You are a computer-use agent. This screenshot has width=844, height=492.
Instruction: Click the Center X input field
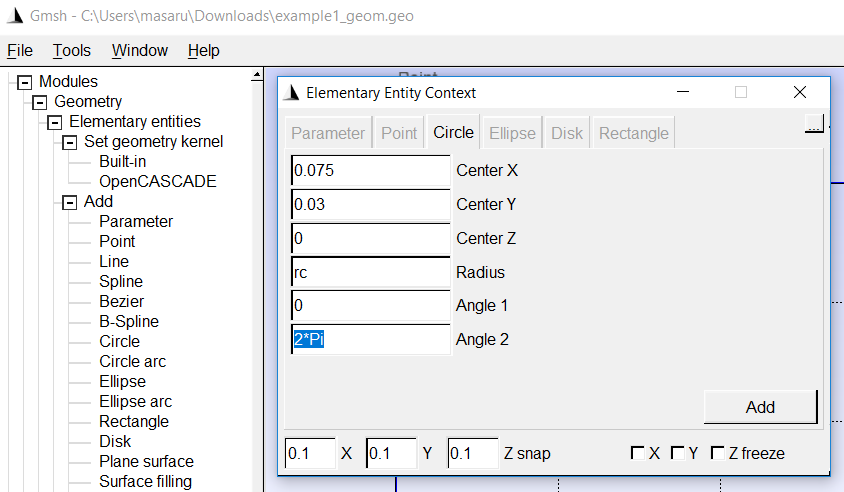371,171
